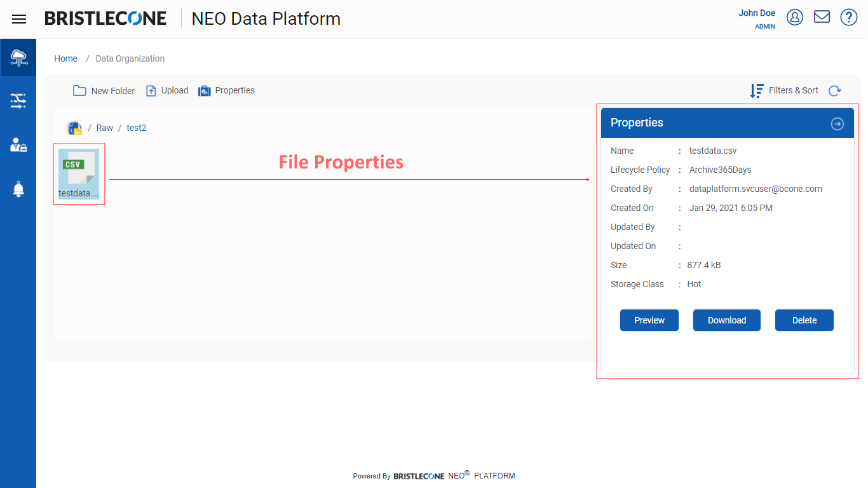The width and height of the screenshot is (868, 488).
Task: Click the Download button
Action: (727, 320)
